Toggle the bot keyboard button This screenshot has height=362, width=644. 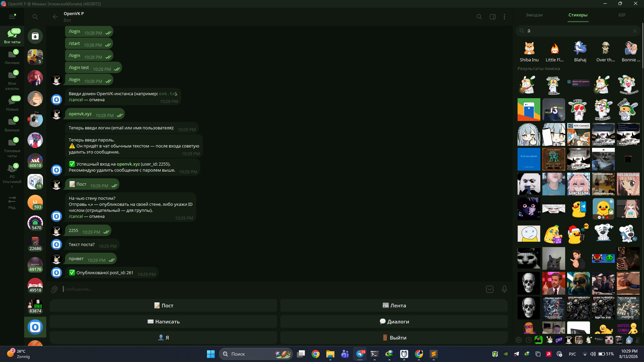point(490,289)
